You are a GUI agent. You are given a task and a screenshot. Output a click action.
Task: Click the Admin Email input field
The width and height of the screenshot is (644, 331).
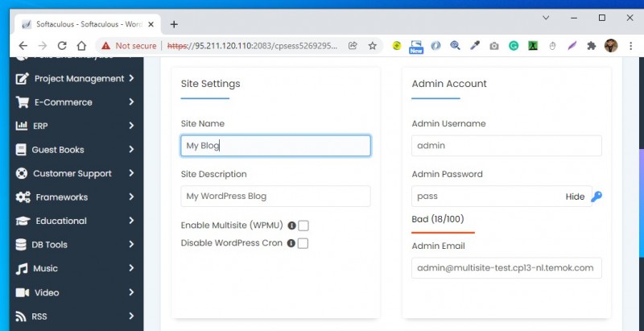(x=506, y=267)
